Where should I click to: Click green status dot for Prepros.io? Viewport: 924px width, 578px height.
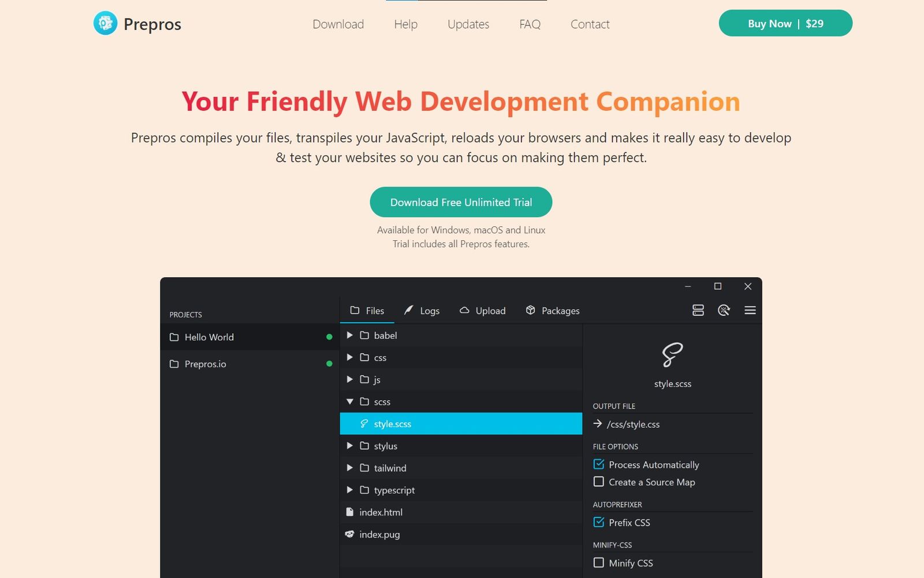tap(329, 364)
